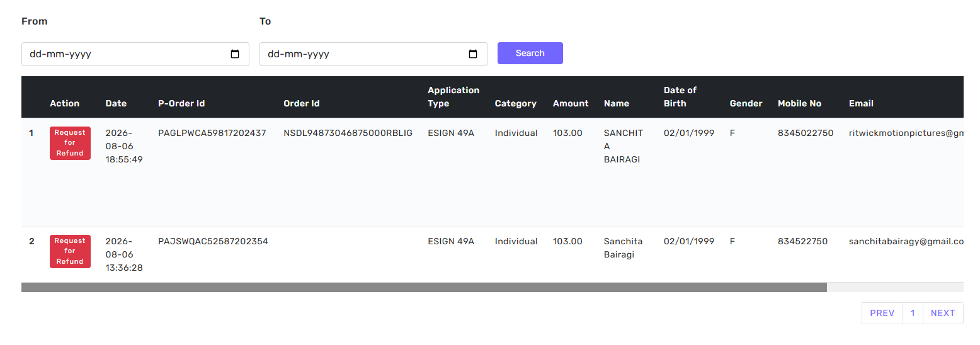Focus the From date input field
The width and height of the screenshot is (980, 345).
click(135, 54)
